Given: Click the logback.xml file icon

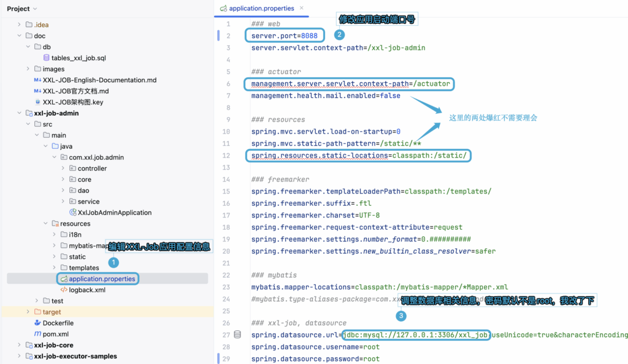Looking at the screenshot, I should click(64, 290).
